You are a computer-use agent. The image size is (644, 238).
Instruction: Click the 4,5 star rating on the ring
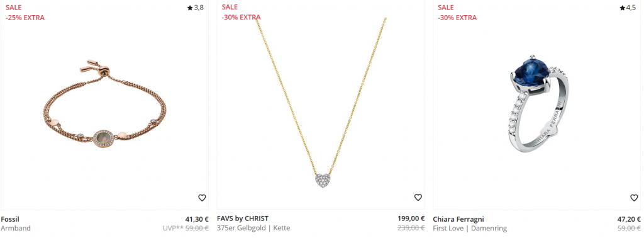pos(628,8)
